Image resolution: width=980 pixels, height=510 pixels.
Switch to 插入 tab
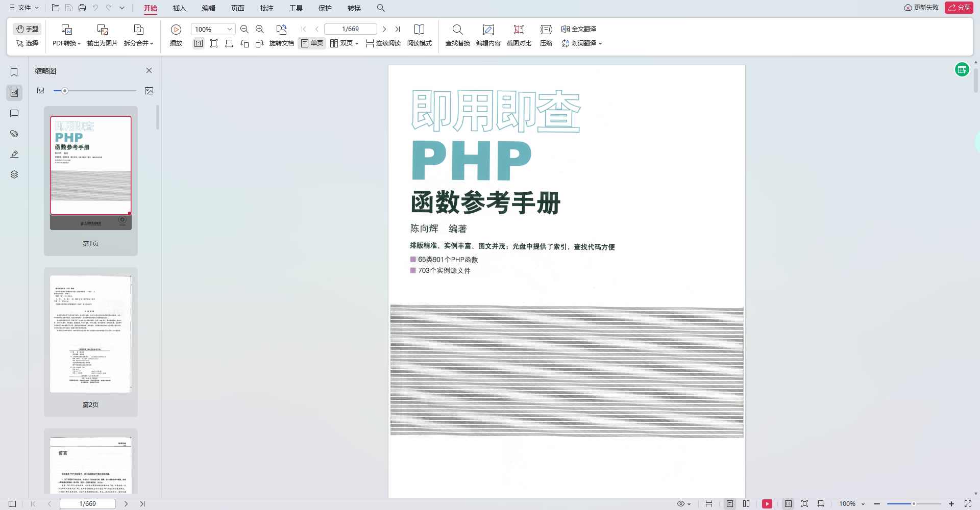pyautogui.click(x=180, y=8)
